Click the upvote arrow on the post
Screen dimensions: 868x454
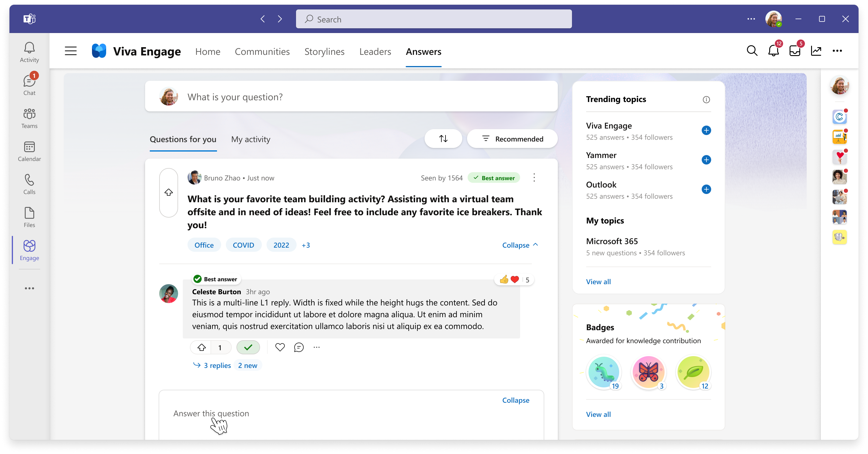168,192
